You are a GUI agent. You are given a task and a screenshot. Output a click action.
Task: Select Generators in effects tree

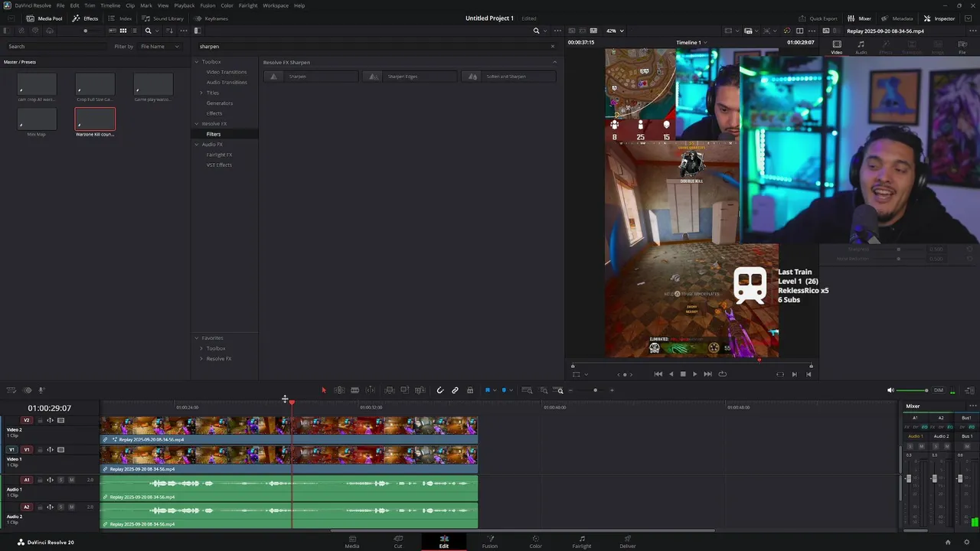click(220, 103)
